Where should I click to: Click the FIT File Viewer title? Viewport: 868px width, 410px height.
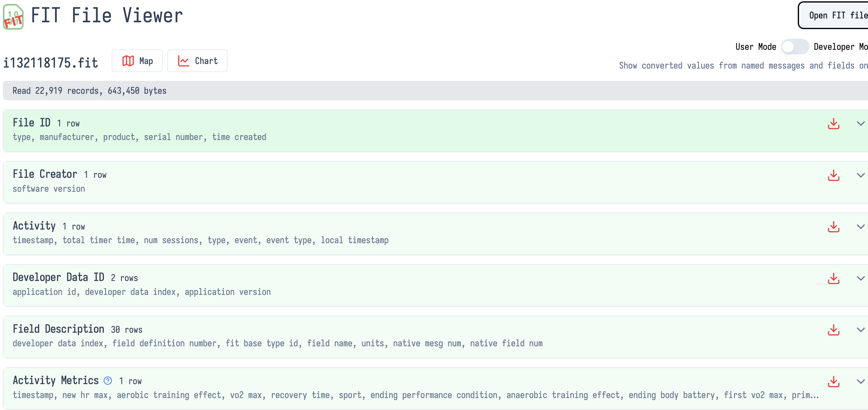point(107,16)
